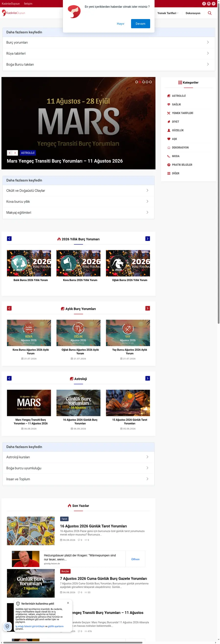Click Aylık Burç Yorumları right arrow
This screenshot has width=220, height=644.
tap(147, 308)
